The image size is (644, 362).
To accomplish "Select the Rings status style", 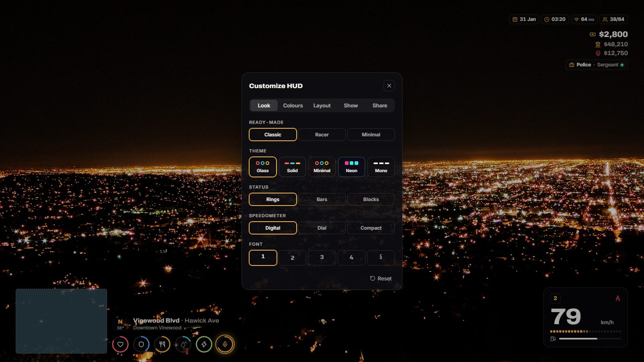I will (x=273, y=200).
